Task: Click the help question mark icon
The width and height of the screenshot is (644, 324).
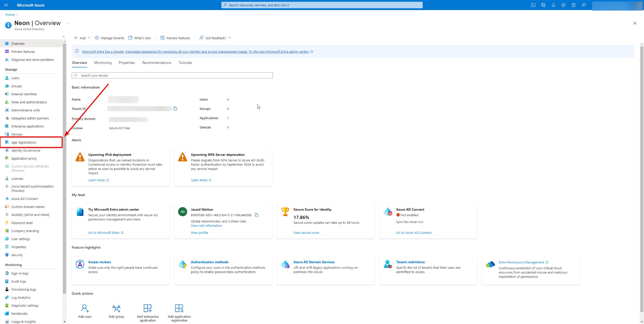Action: click(573, 5)
